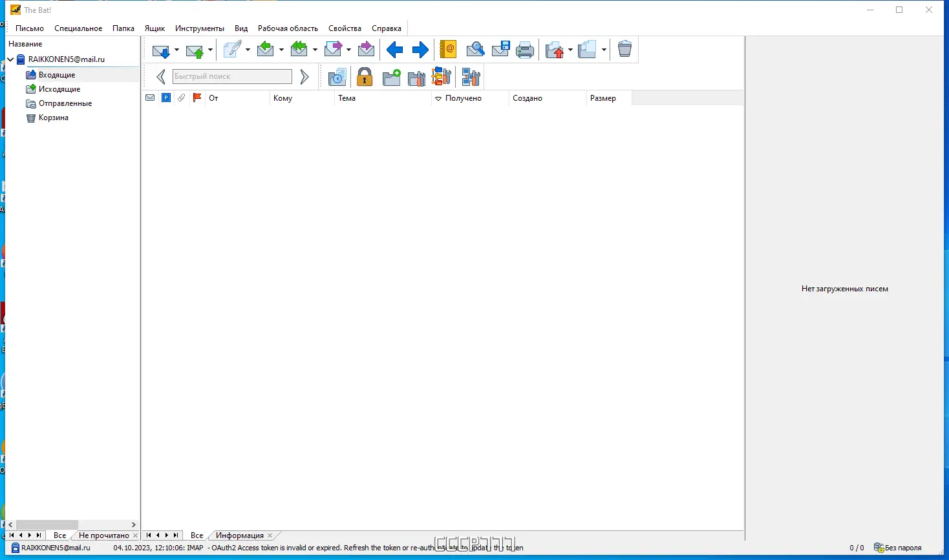Open the Справка menu
This screenshot has height=560, width=949.
coord(387,28)
